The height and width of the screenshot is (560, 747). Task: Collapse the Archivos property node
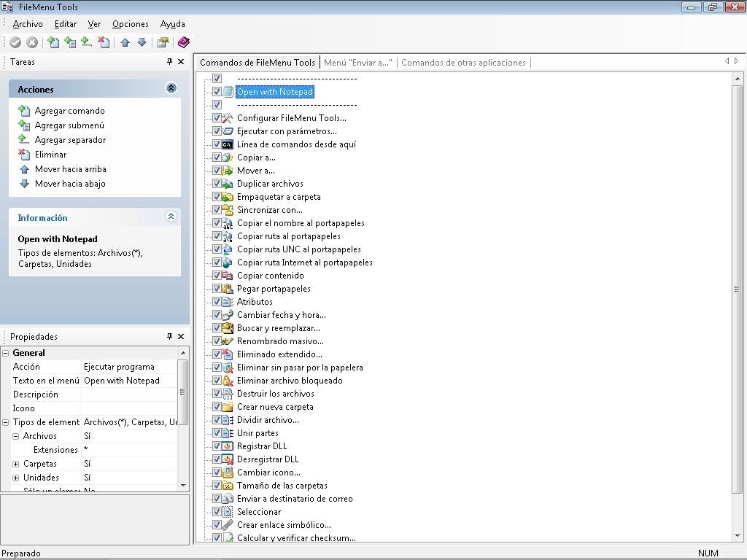click(16, 436)
